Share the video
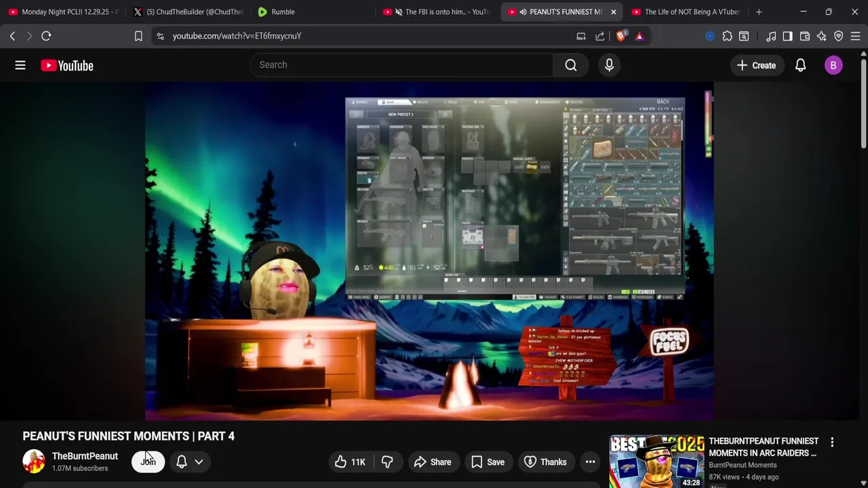 [433, 462]
